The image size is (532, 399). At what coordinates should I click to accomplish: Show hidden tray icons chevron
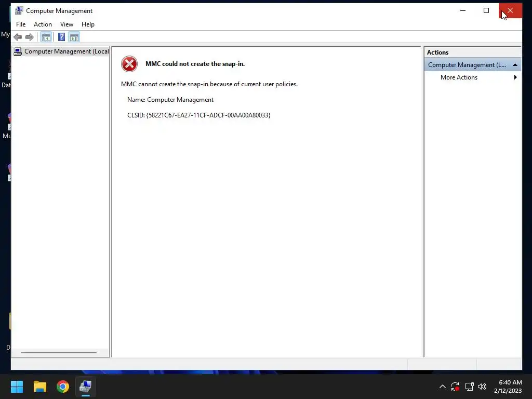(443, 387)
